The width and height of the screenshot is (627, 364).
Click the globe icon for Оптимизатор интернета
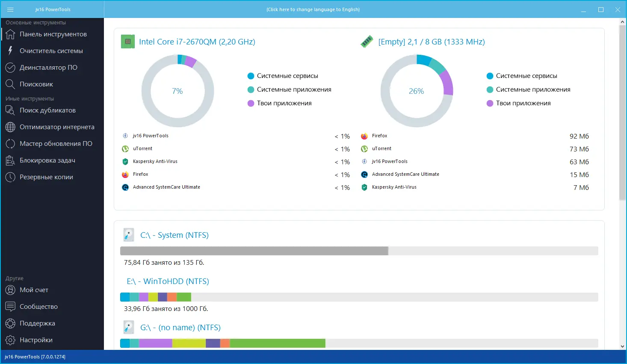point(10,127)
